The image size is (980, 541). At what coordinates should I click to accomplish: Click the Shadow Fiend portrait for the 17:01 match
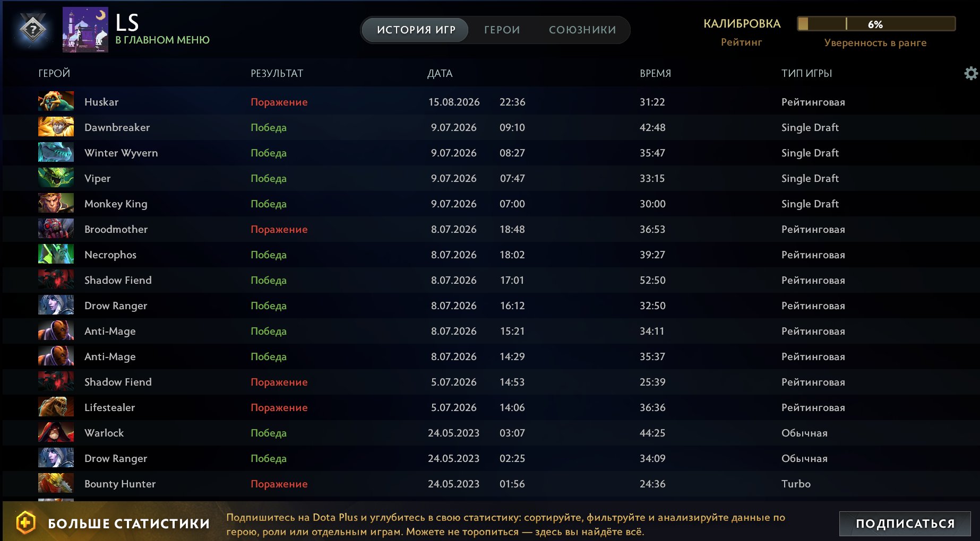pos(56,280)
